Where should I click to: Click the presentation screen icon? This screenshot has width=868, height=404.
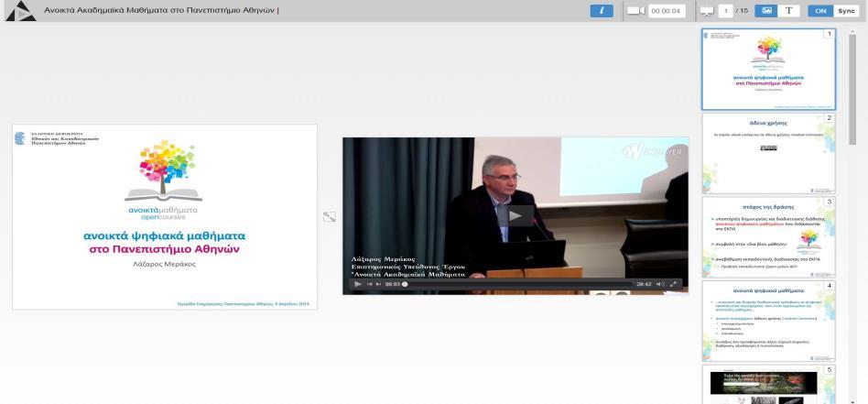tap(707, 11)
